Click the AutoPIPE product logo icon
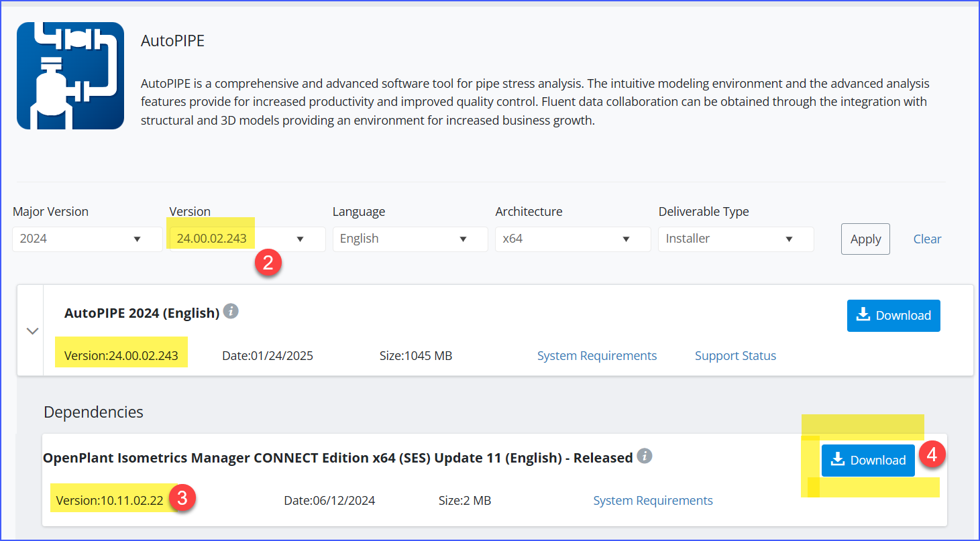This screenshot has height=541, width=980. click(x=70, y=76)
